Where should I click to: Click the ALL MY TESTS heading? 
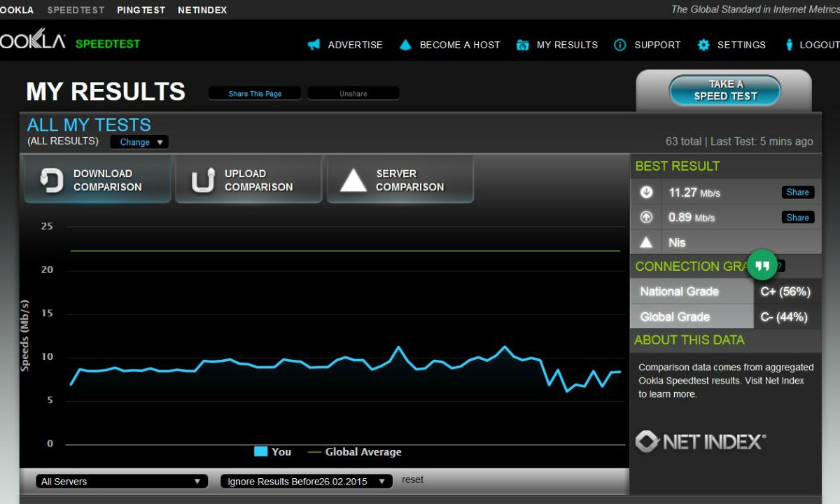click(89, 125)
